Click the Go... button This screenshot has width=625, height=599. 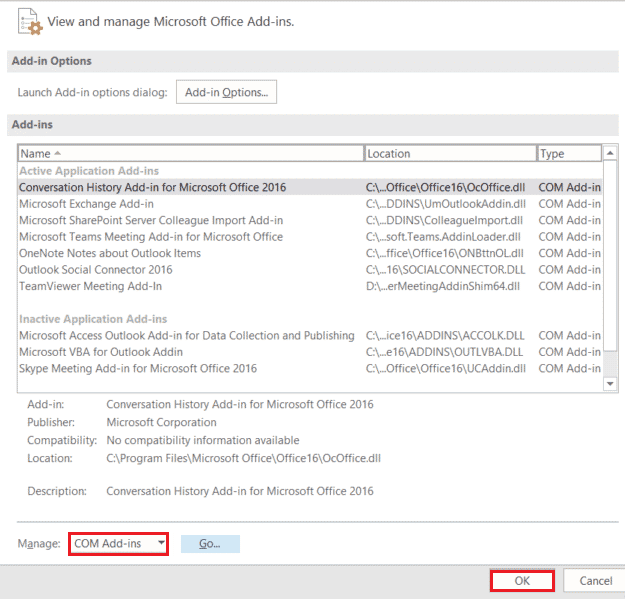210,544
